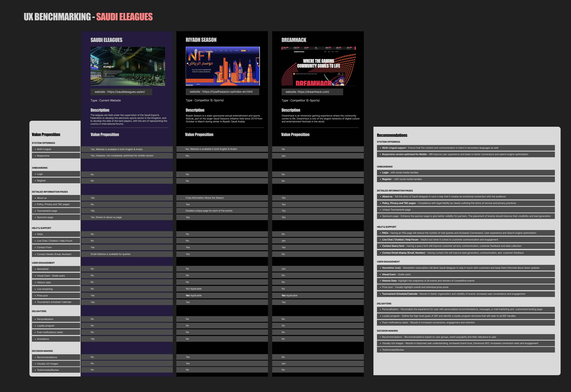Viewport: 571px width, 392px height.
Task: Select the Multi-Lingual criteria row
Action: pyautogui.click(x=56, y=149)
